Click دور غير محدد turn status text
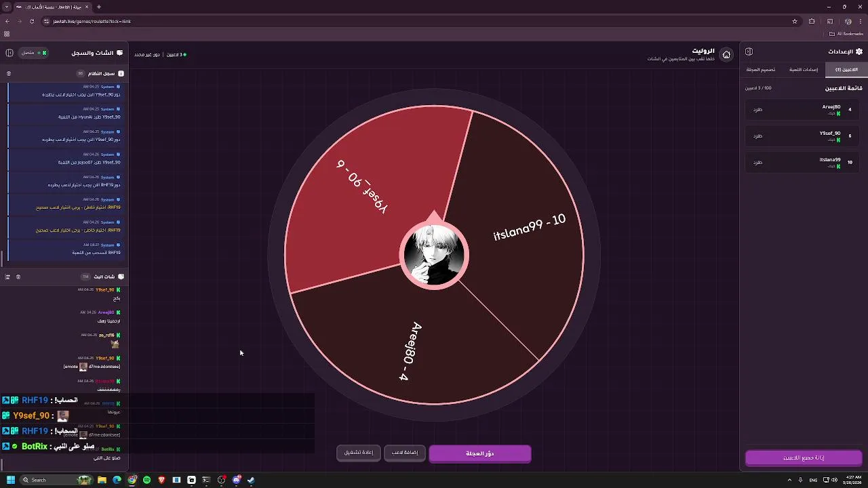This screenshot has width=868, height=488. coord(146,54)
